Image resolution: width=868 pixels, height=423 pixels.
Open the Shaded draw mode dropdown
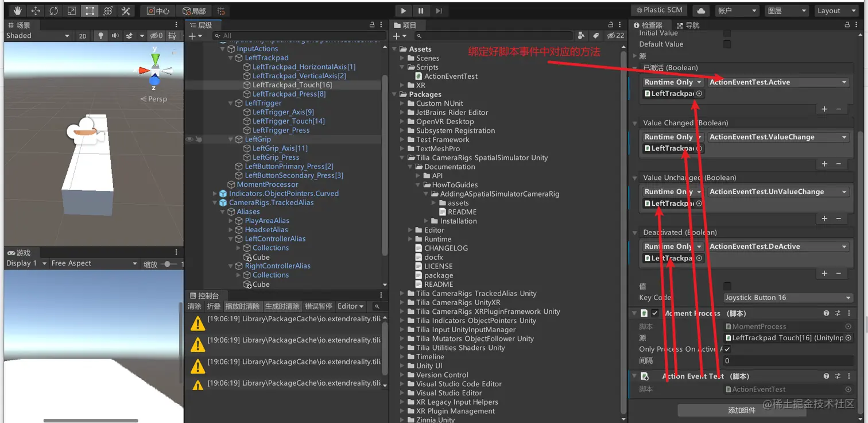(37, 36)
